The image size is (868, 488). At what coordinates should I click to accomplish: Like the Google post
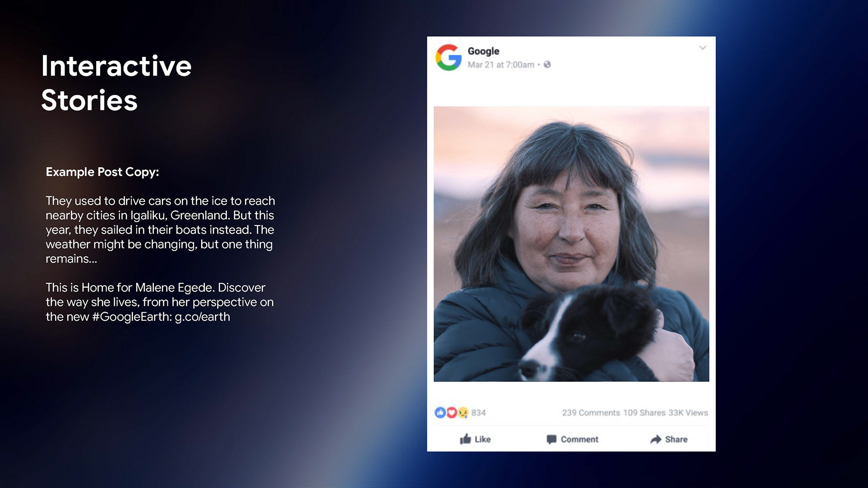(475, 439)
